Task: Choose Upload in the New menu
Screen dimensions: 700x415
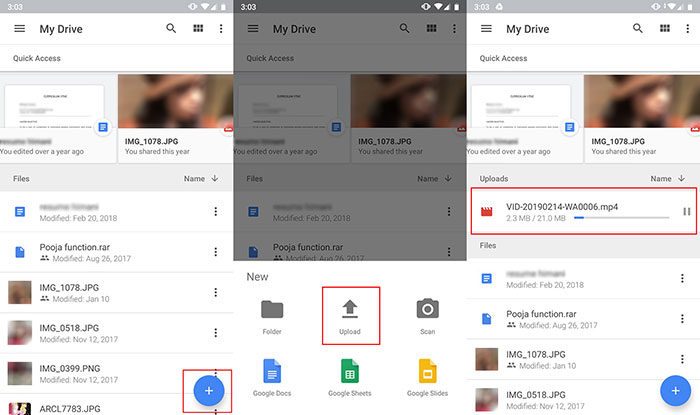Action: 350,316
